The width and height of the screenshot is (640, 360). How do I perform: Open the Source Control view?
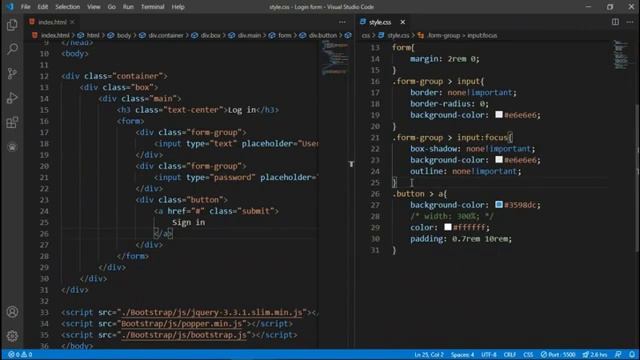coord(12,73)
